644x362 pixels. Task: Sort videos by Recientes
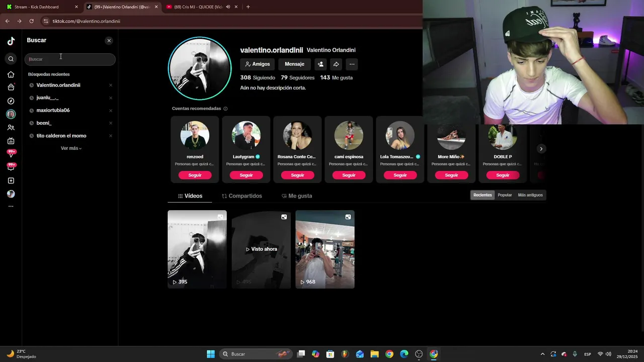[x=482, y=195]
